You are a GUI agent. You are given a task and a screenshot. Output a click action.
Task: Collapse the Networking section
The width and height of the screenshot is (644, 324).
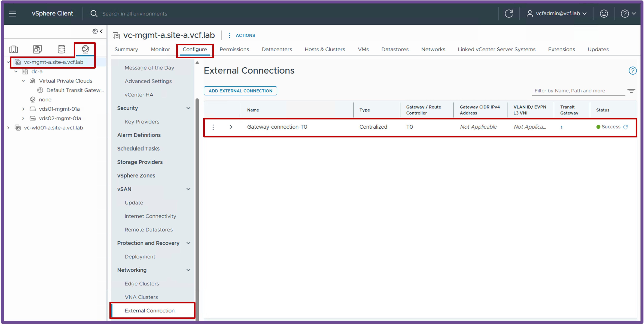(189, 270)
